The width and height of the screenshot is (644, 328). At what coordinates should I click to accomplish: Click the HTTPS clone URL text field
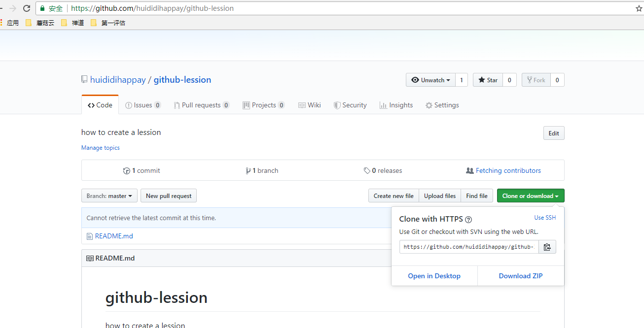[x=468, y=247]
